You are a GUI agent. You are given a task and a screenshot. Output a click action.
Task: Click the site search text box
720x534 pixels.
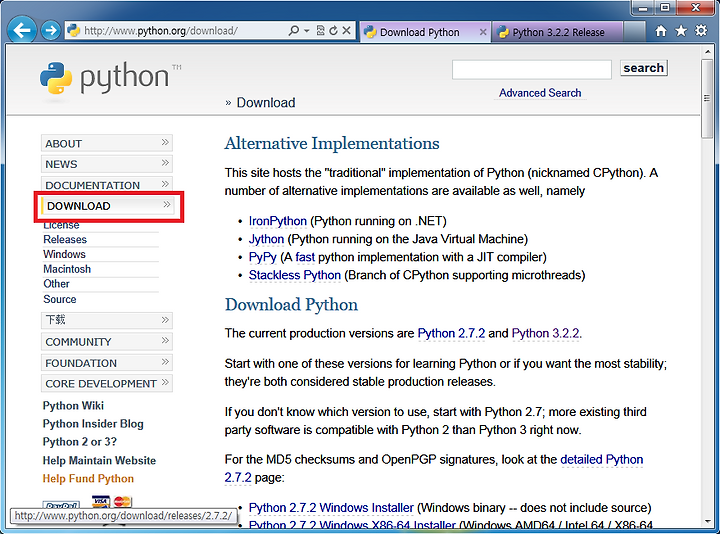pyautogui.click(x=531, y=69)
